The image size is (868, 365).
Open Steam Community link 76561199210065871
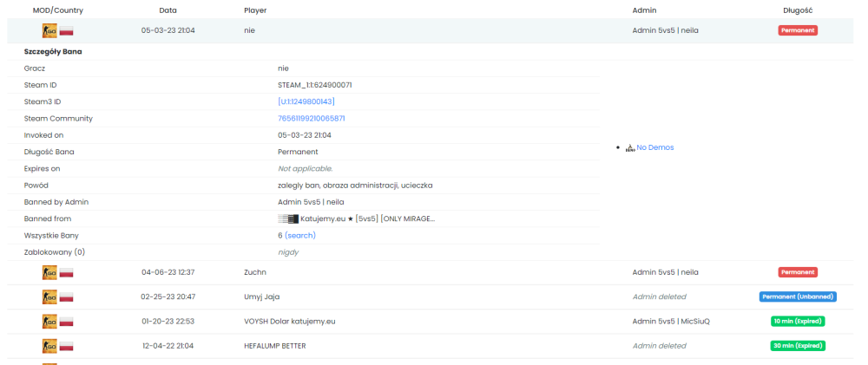pyautogui.click(x=312, y=119)
